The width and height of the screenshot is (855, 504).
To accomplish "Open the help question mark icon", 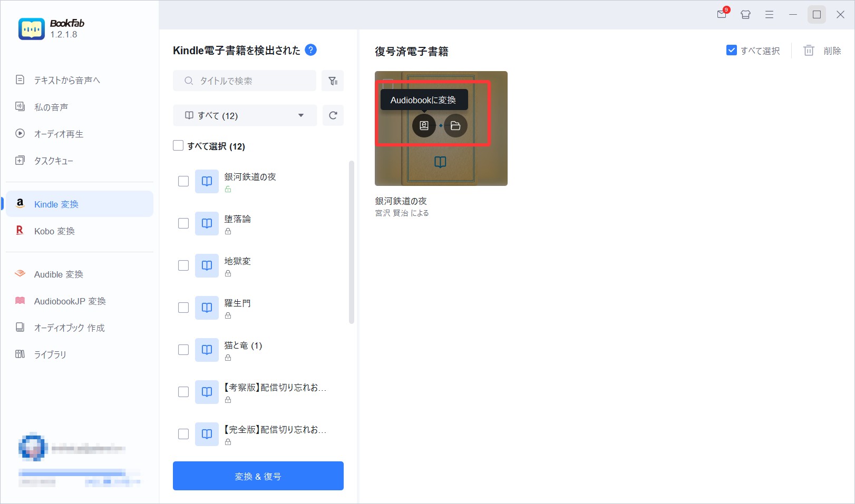I will (311, 50).
